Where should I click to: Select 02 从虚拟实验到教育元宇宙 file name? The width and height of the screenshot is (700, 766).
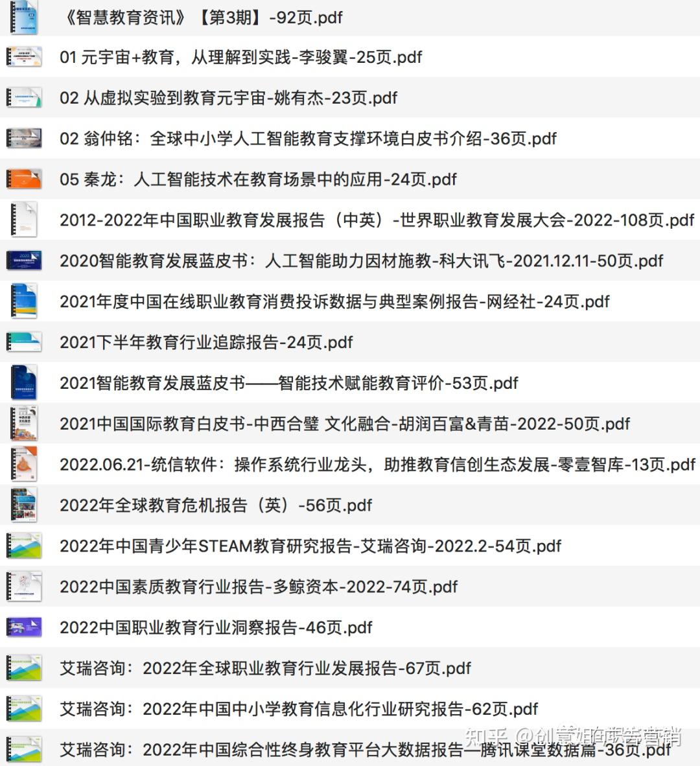click(x=228, y=98)
